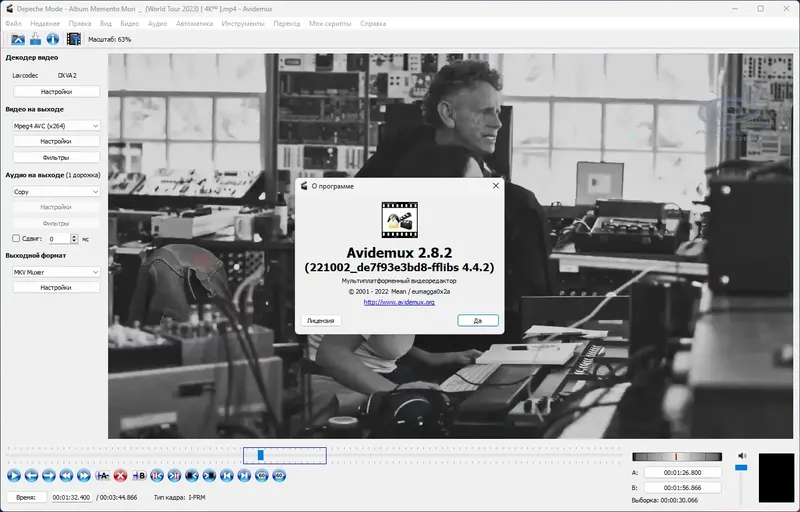Go to the next frame arrow
Image resolution: width=800 pixels, height=512 pixels.
[48, 476]
